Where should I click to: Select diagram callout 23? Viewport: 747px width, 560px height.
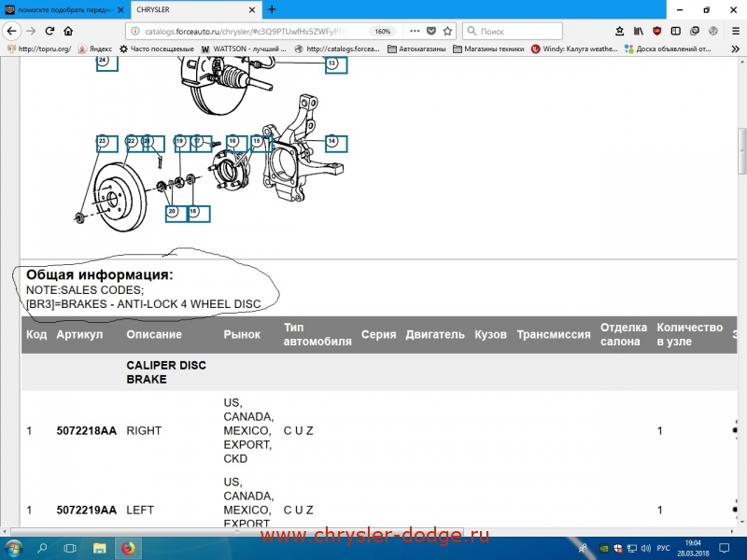[x=106, y=143]
